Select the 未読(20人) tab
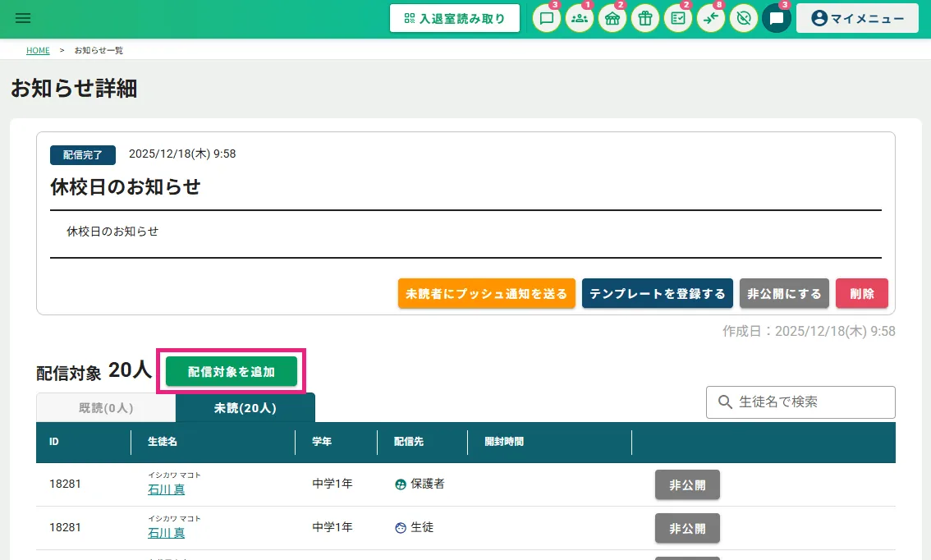Screen dimensions: 931x560 245,407
